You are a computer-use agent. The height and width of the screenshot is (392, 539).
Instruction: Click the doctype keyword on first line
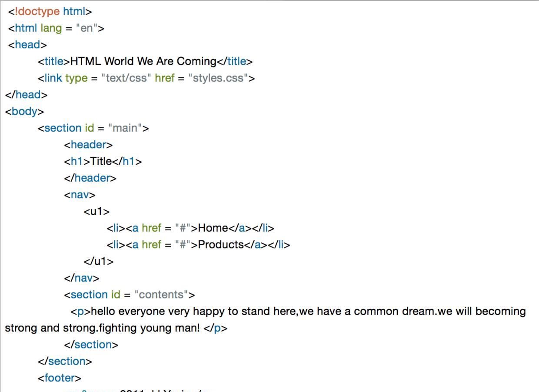(39, 12)
